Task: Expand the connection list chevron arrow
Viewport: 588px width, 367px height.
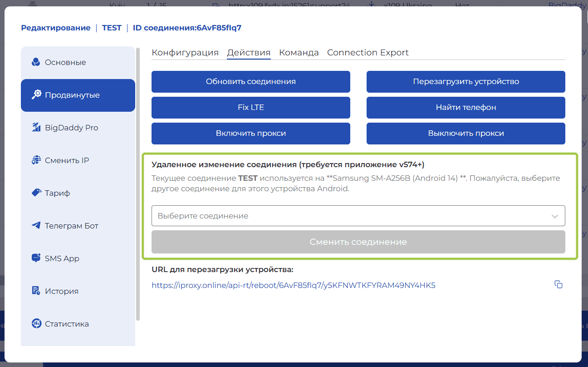Action: (554, 216)
